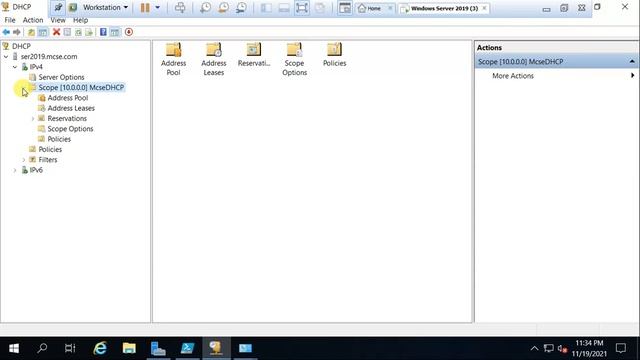Collapse the Scope [10.0.0.0] McseDHCP actions section

(x=632, y=62)
